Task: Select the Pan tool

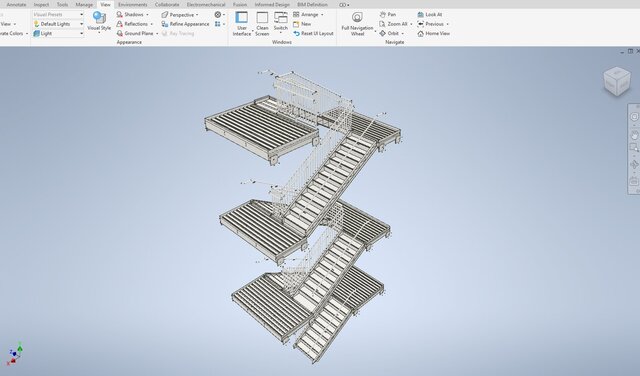Action: 387,14
